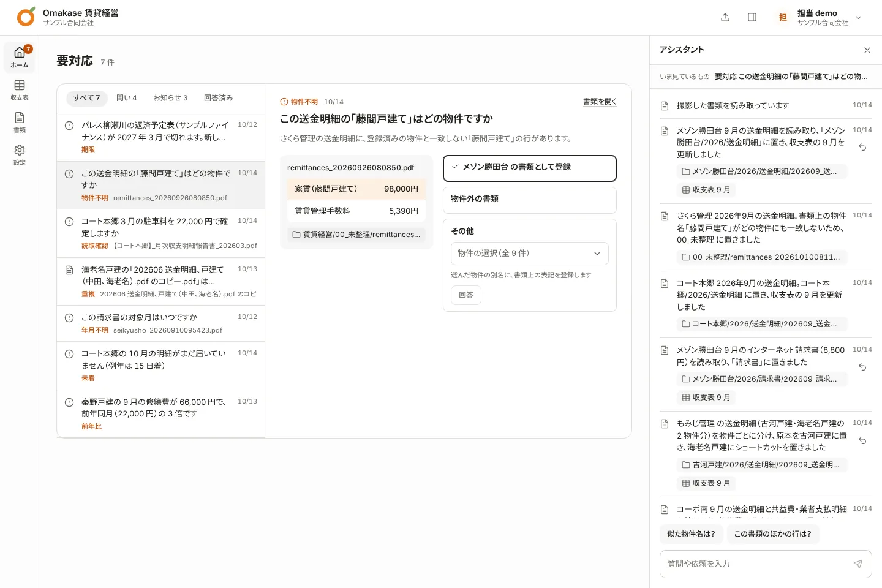
Task: Click the 回答 button
Action: pyautogui.click(x=466, y=295)
